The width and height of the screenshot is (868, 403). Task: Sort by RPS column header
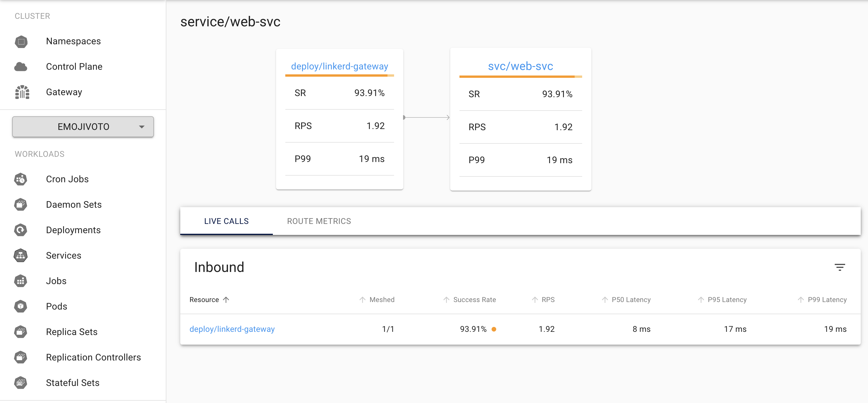pyautogui.click(x=543, y=299)
